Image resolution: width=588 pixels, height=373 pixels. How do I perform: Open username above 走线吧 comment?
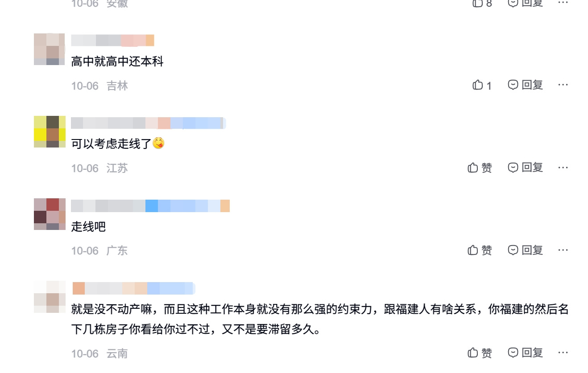150,206
